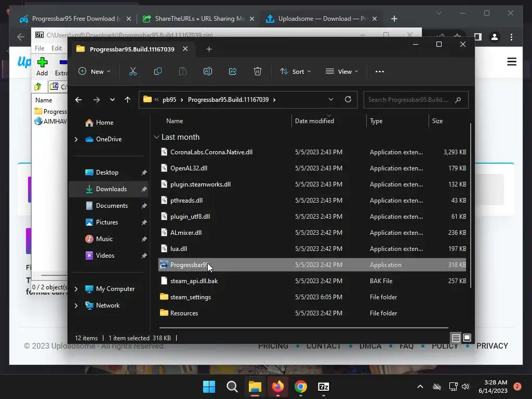532x399 pixels.
Task: Select Desktop in navigation pane
Action: 107,172
